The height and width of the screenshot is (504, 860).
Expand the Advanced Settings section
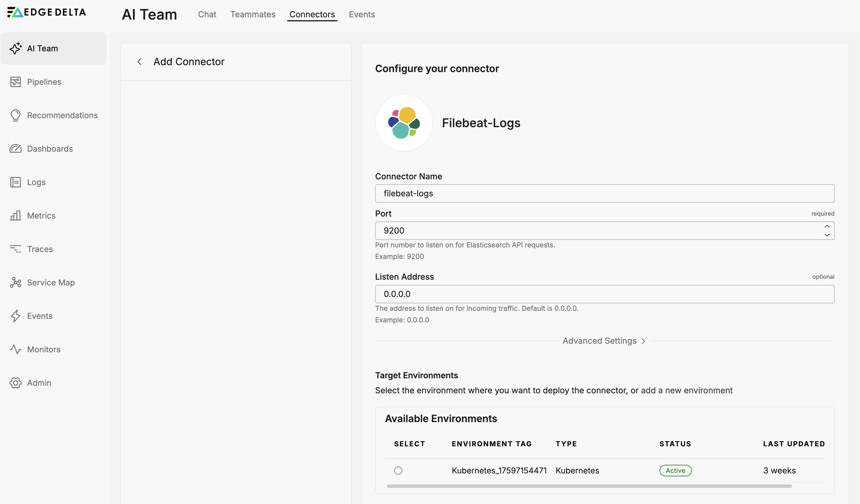point(603,341)
